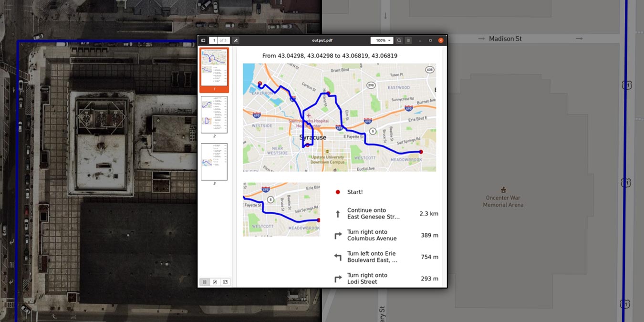Enable annotation editing mode with the pen
This screenshot has height=322, width=644.
[x=236, y=40]
